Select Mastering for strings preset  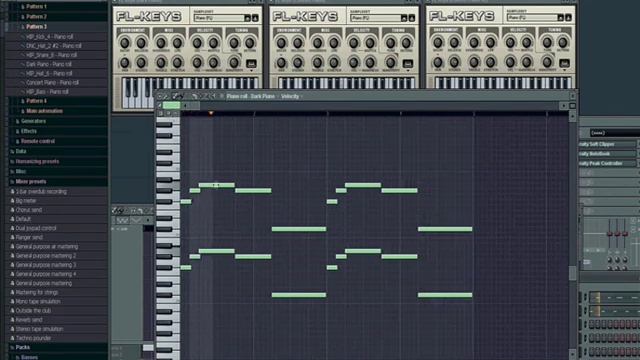pos(37,293)
